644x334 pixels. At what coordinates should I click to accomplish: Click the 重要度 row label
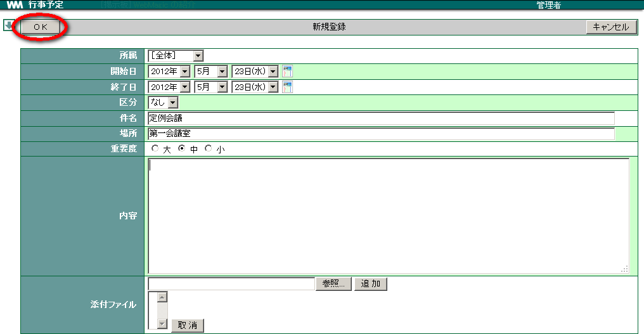[124, 149]
